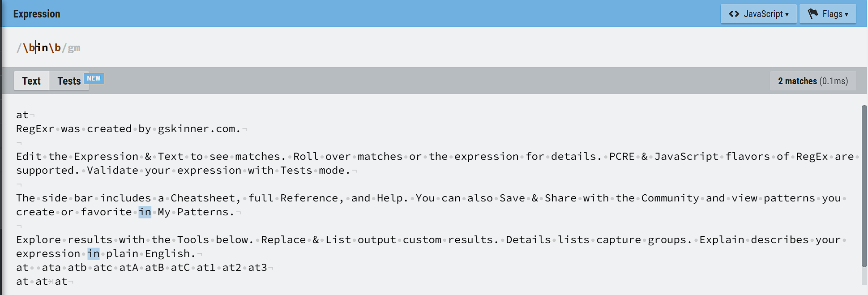Click the Expression section header
This screenshot has height=295, width=868.
tap(37, 14)
